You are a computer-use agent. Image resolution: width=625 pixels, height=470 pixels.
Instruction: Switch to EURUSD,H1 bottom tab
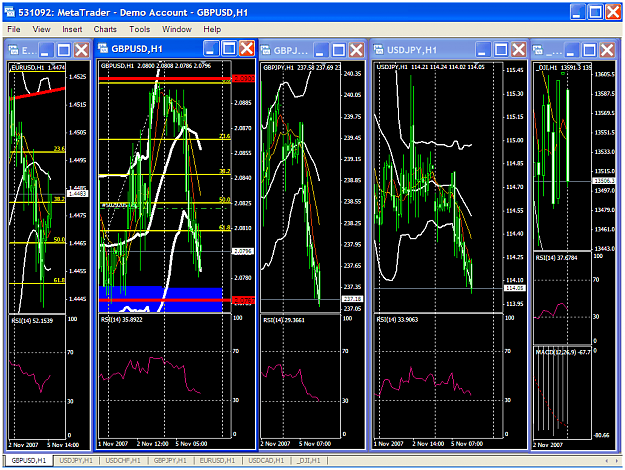pyautogui.click(x=217, y=460)
